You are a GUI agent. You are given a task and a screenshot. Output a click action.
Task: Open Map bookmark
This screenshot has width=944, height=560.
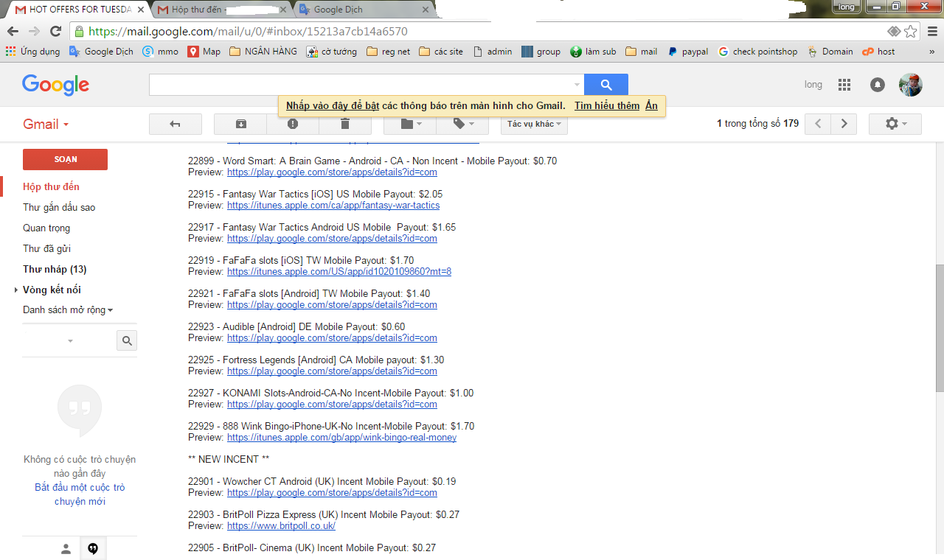click(x=204, y=52)
